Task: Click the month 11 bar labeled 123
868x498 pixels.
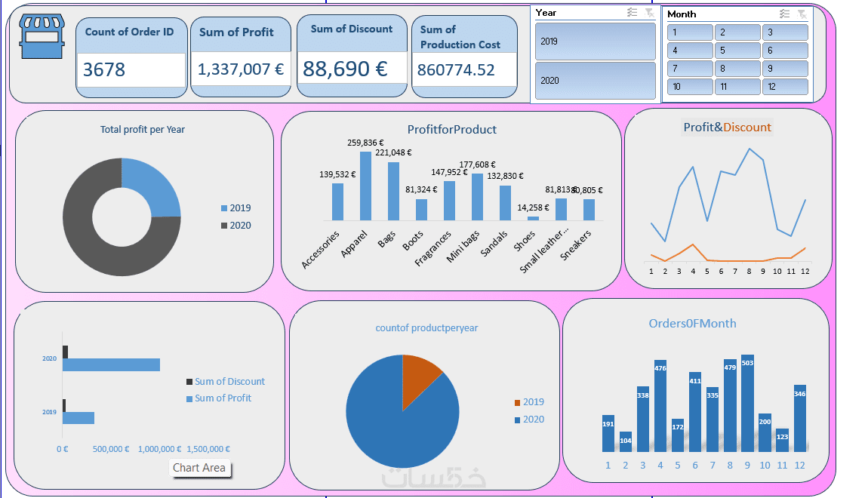Action: point(782,441)
